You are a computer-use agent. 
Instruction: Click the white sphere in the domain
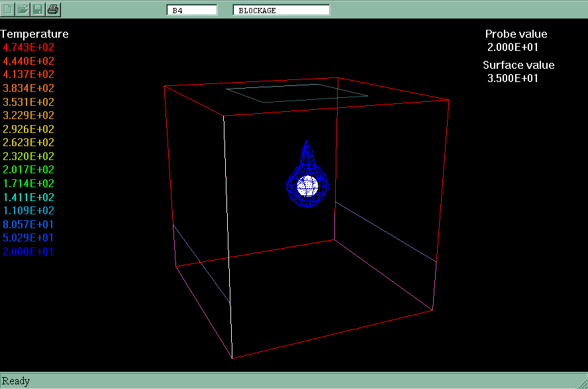[308, 187]
